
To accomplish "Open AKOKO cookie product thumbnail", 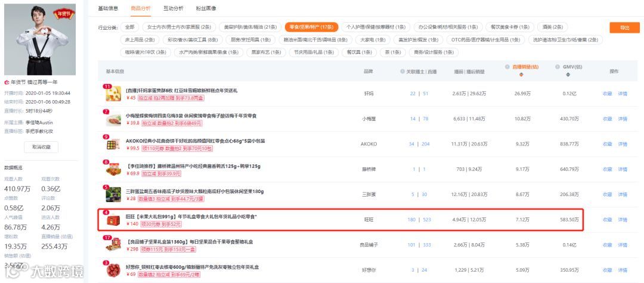I will [113, 144].
